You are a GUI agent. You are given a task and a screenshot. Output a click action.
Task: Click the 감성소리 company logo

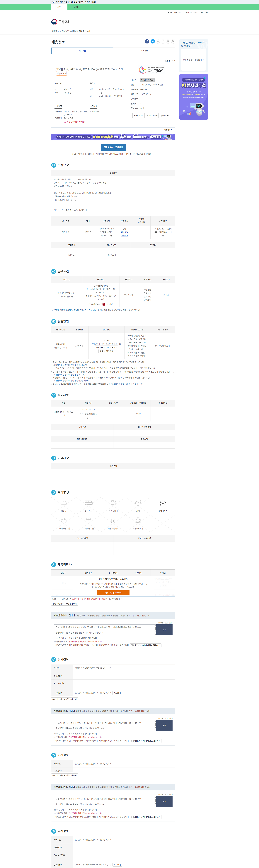point(152,70)
